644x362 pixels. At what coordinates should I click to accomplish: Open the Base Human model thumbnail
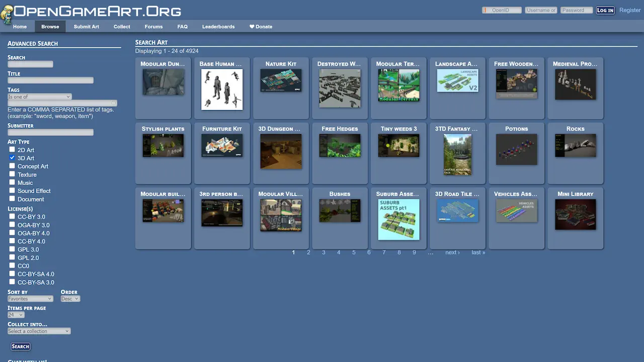pos(222,89)
